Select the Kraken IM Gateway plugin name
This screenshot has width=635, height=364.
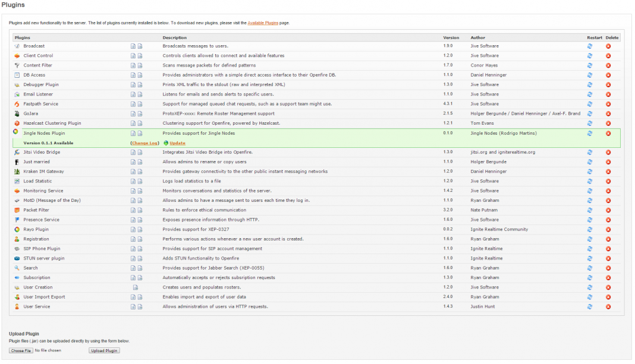coord(44,172)
